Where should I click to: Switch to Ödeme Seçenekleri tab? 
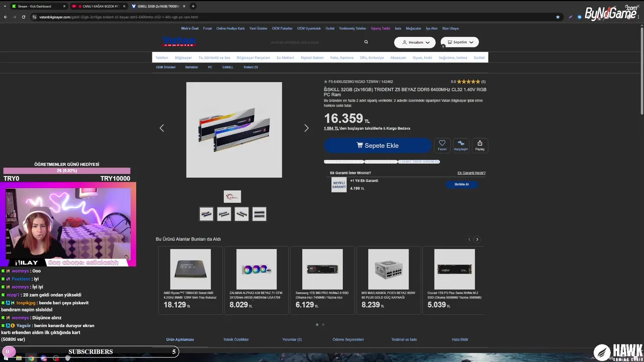(x=348, y=340)
